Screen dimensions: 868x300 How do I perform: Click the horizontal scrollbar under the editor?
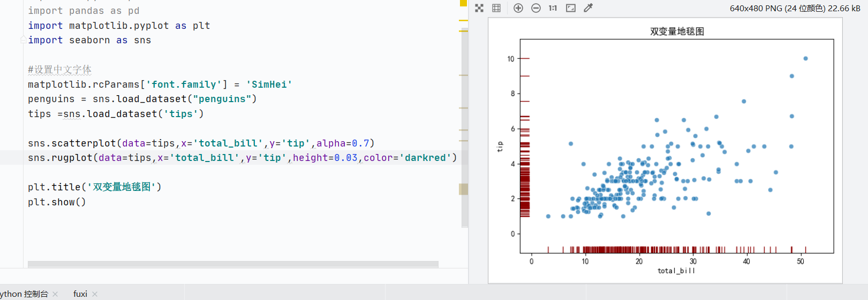[233, 264]
